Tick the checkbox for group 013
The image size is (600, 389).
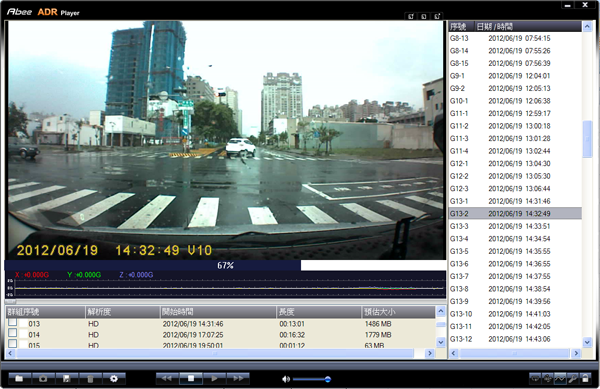tap(12, 322)
